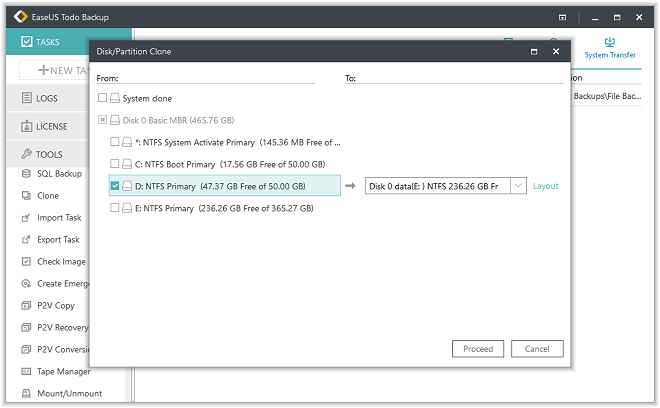Click the Export Task icon
Viewport: 660px width, 408px height.
(x=27, y=240)
